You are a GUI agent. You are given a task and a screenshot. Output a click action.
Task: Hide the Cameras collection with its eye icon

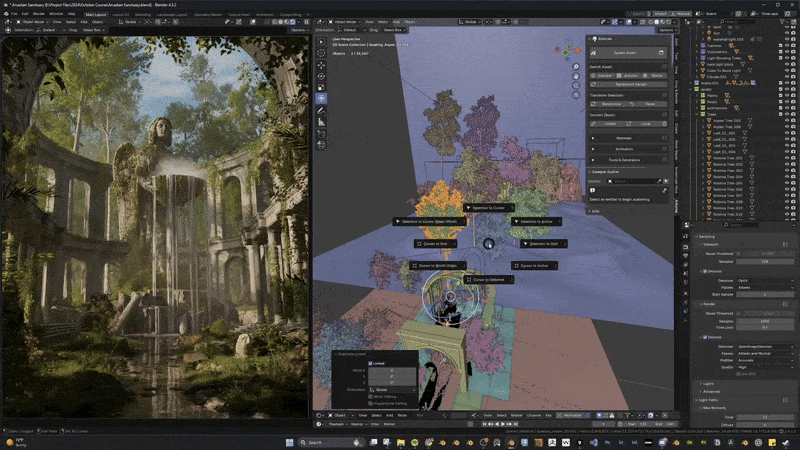pyautogui.click(x=787, y=45)
